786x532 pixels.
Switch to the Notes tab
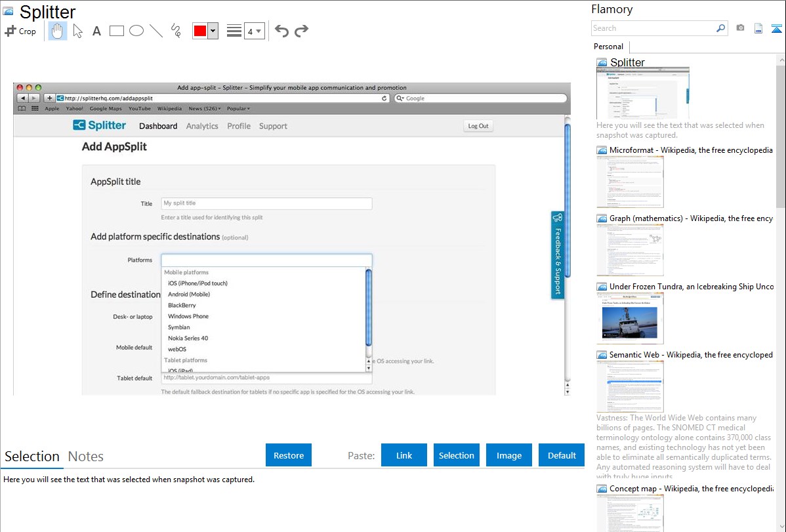tap(86, 457)
